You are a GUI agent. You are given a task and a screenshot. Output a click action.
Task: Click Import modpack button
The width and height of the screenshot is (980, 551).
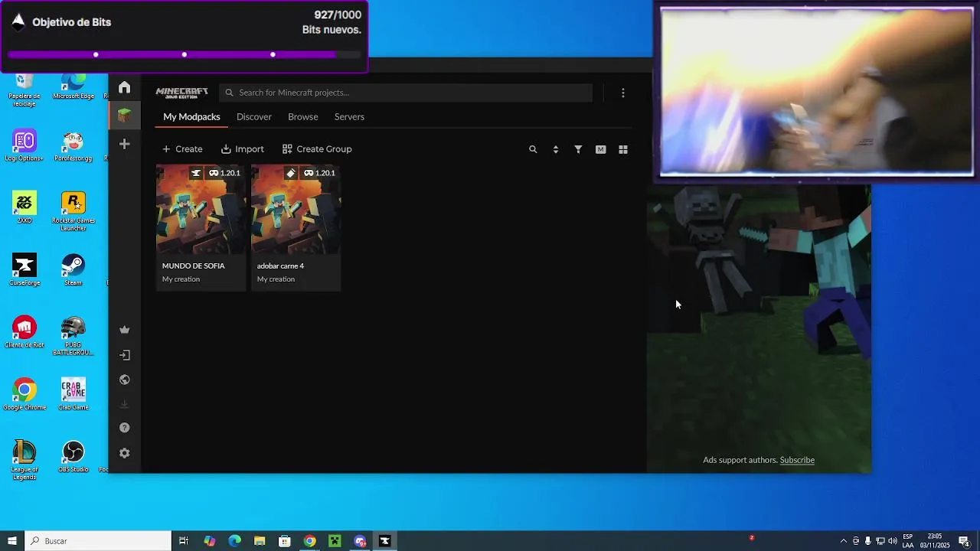click(243, 149)
